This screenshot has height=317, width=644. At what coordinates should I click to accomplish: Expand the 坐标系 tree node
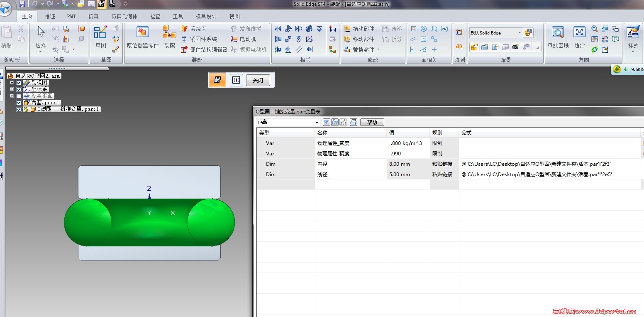pos(12,89)
